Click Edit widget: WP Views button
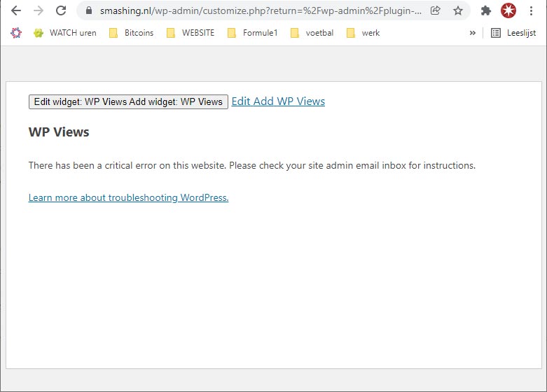 [128, 101]
